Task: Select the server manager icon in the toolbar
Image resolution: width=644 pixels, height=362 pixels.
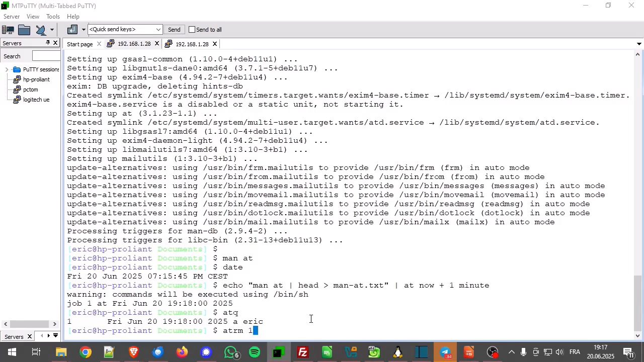Action: point(9,29)
